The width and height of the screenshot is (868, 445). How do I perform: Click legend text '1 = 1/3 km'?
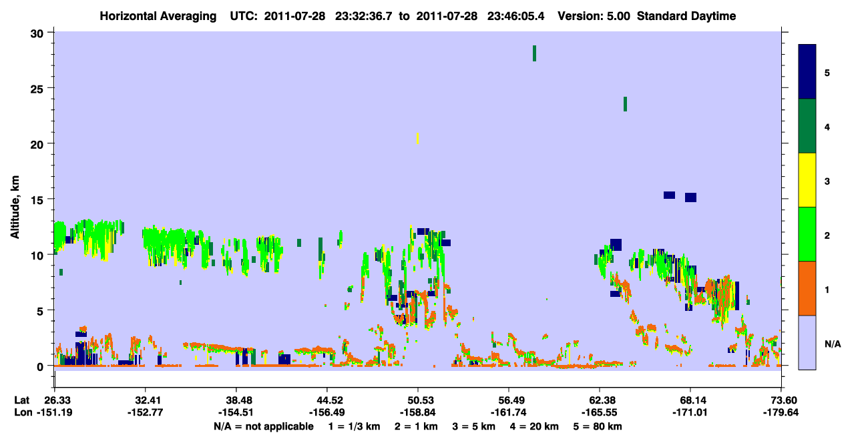point(355,426)
